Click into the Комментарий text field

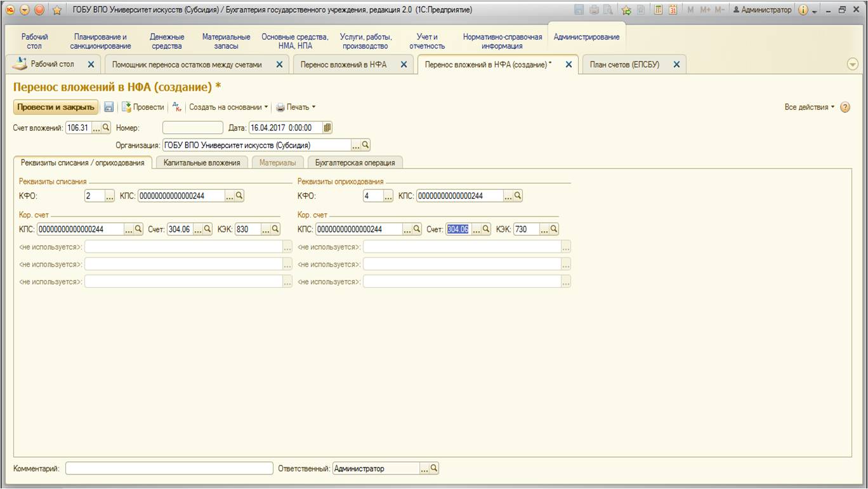[x=169, y=469]
